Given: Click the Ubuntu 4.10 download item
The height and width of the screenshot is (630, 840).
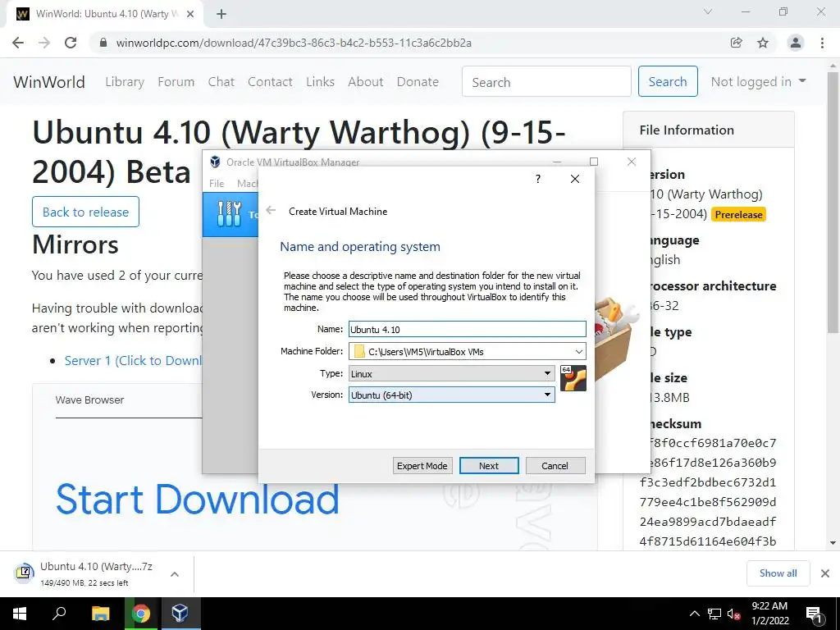Looking at the screenshot, I should coord(97,573).
